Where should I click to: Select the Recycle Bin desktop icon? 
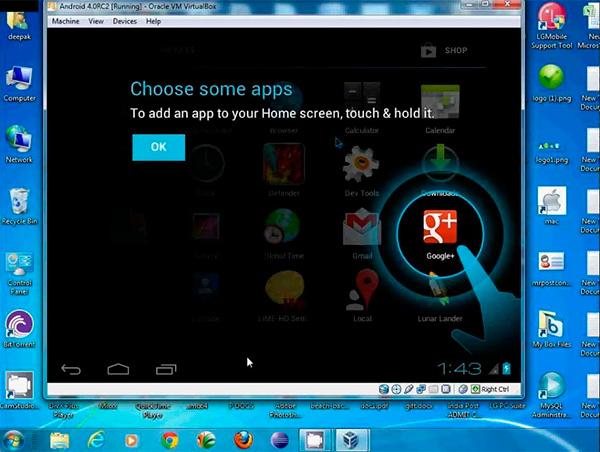pyautogui.click(x=19, y=207)
